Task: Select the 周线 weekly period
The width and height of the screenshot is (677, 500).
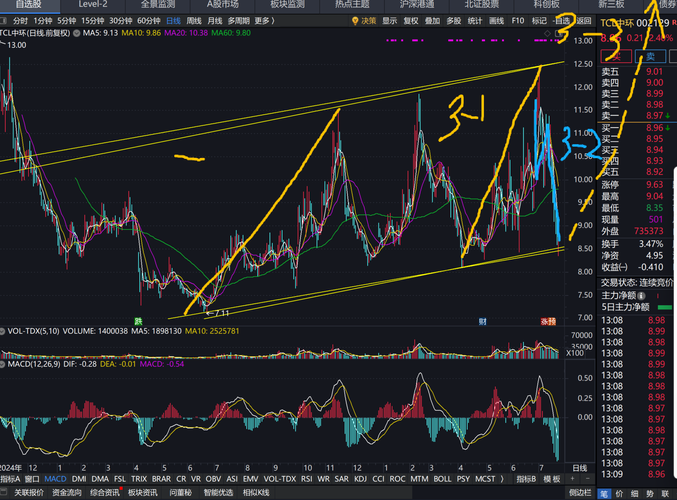Action: tap(194, 21)
